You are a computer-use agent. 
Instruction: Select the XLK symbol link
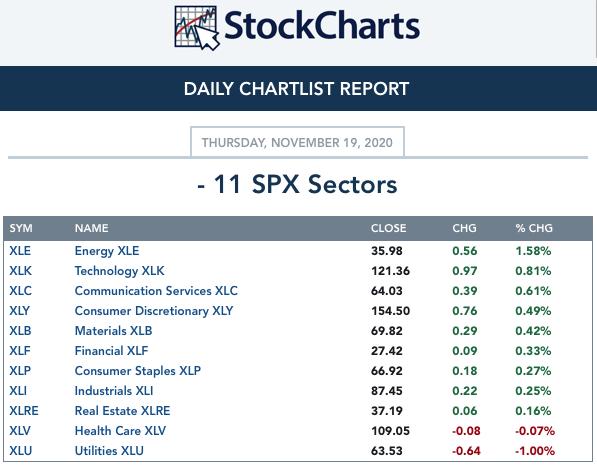pyautogui.click(x=21, y=271)
